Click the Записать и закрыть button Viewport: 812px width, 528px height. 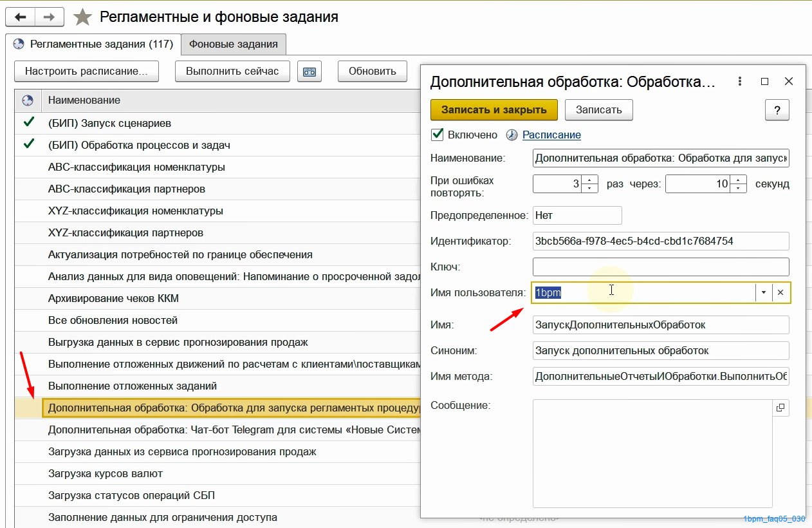click(x=494, y=109)
